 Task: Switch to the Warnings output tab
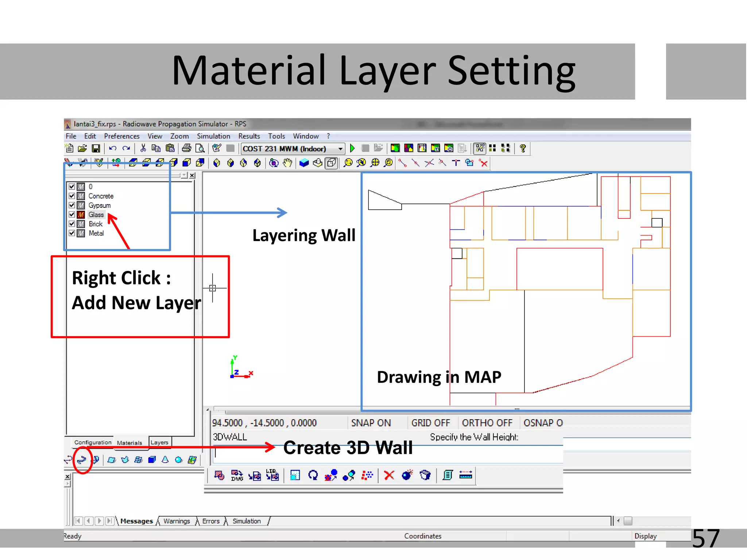pos(177,521)
